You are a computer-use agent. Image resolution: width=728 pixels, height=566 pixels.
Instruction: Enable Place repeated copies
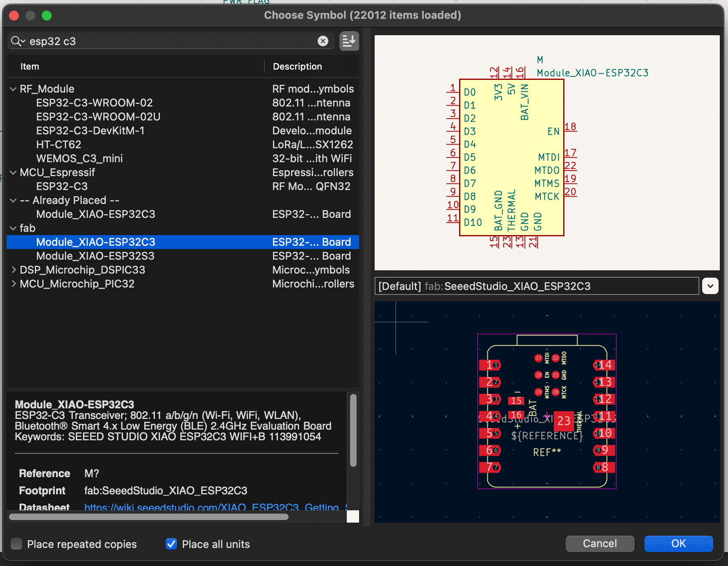coord(16,544)
